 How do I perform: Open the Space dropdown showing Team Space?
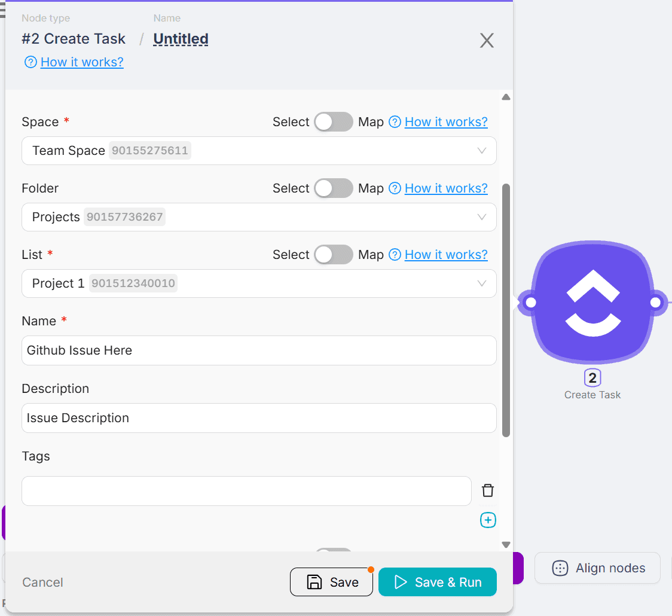[259, 151]
